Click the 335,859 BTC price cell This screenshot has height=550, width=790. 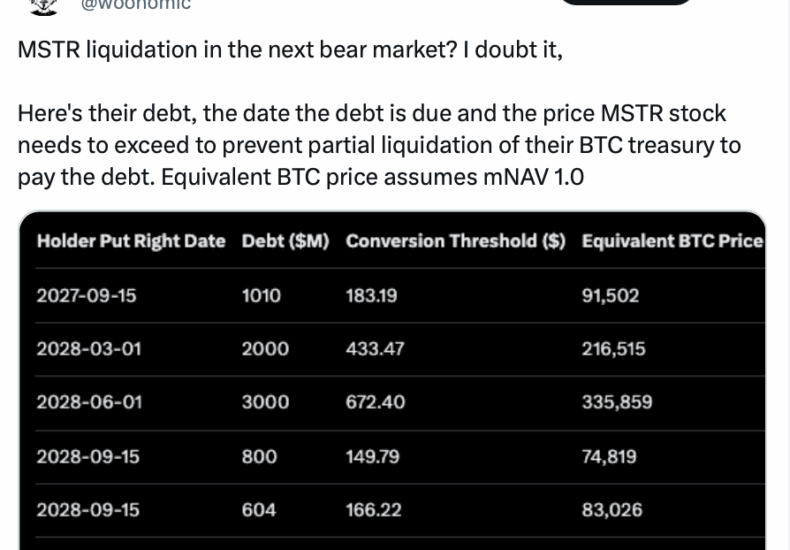(x=616, y=402)
